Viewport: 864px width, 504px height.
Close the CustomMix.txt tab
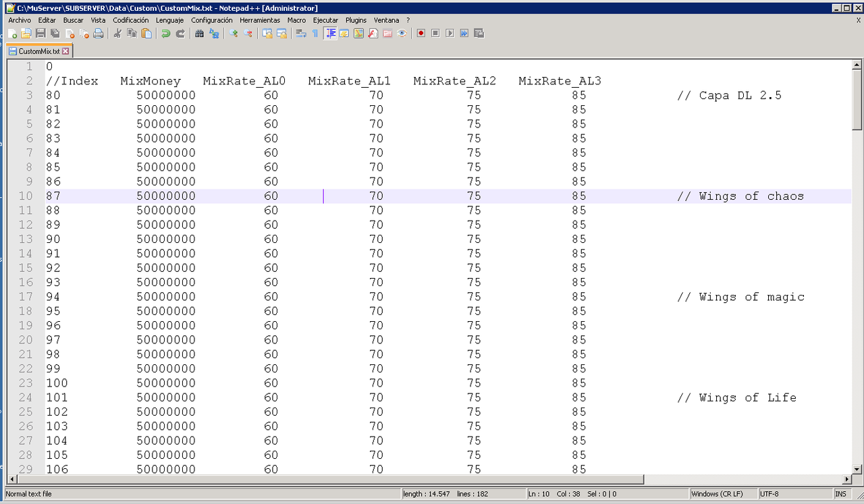65,51
